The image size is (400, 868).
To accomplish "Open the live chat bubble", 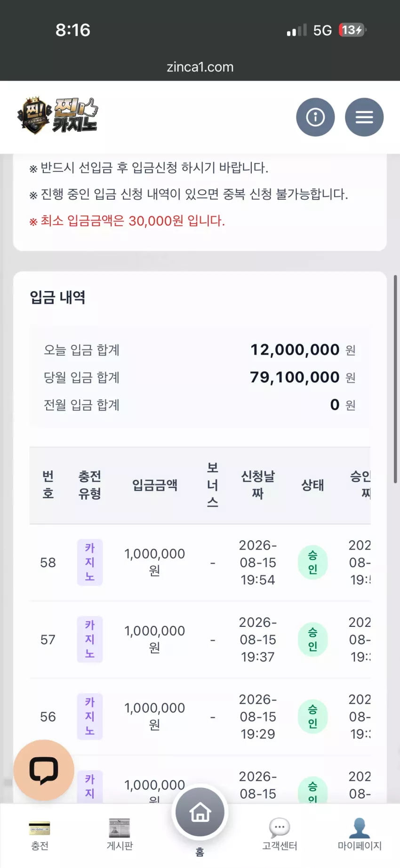I will pyautogui.click(x=44, y=770).
